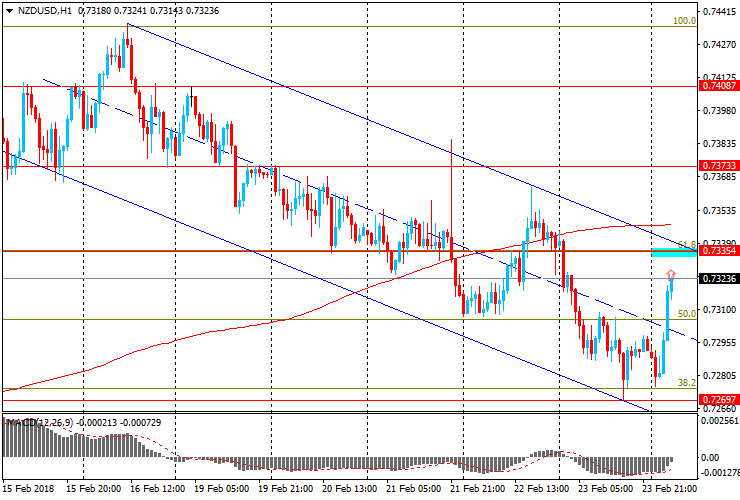This screenshot has height=500, width=740.
Task: Click the 20 Feb 13:00 time label
Action: 349,488
